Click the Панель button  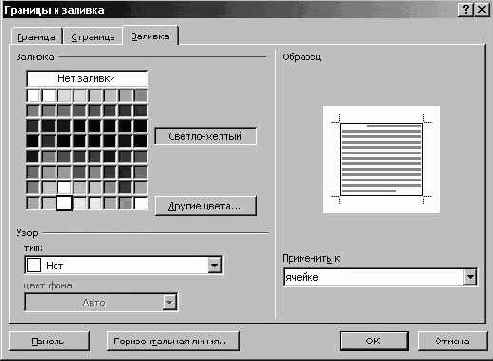pyautogui.click(x=49, y=341)
